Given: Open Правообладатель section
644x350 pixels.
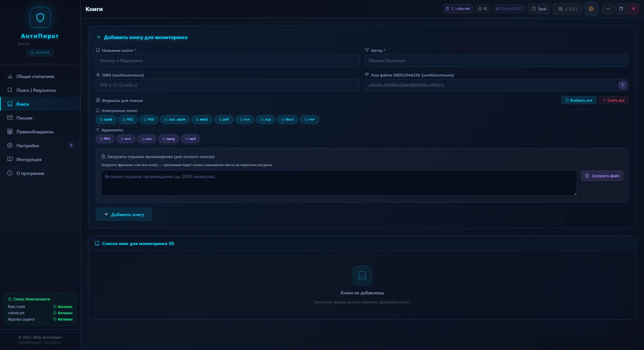Looking at the screenshot, I should tap(40, 132).
